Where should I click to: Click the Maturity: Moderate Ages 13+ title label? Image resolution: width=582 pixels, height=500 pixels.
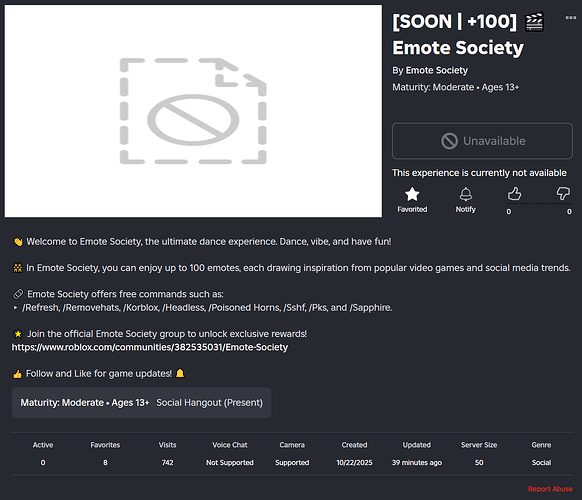click(x=455, y=87)
